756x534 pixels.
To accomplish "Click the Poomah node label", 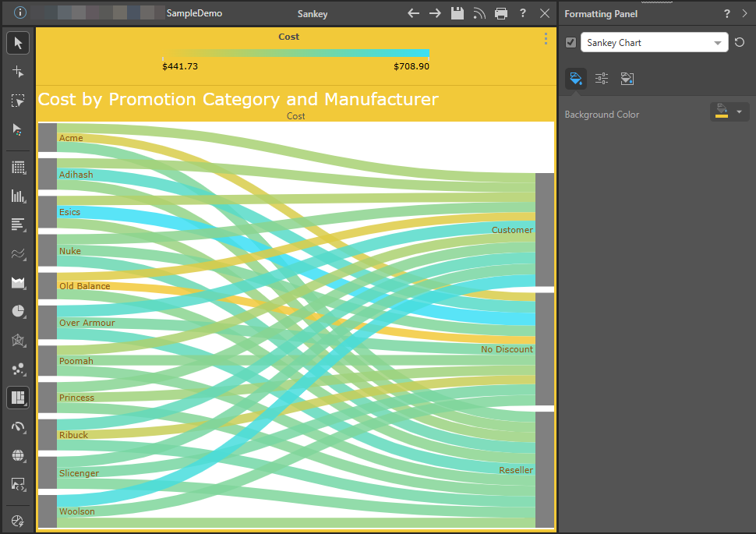I will 76,361.
